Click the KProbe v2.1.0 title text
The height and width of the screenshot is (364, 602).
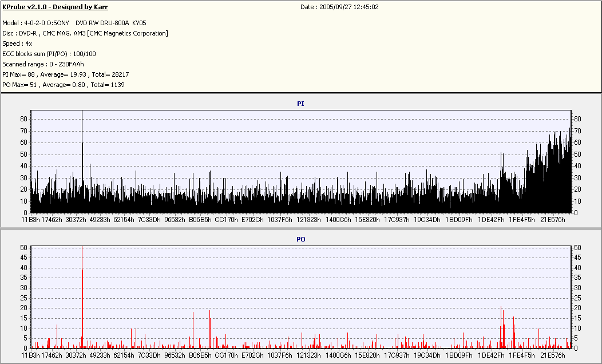coord(55,7)
